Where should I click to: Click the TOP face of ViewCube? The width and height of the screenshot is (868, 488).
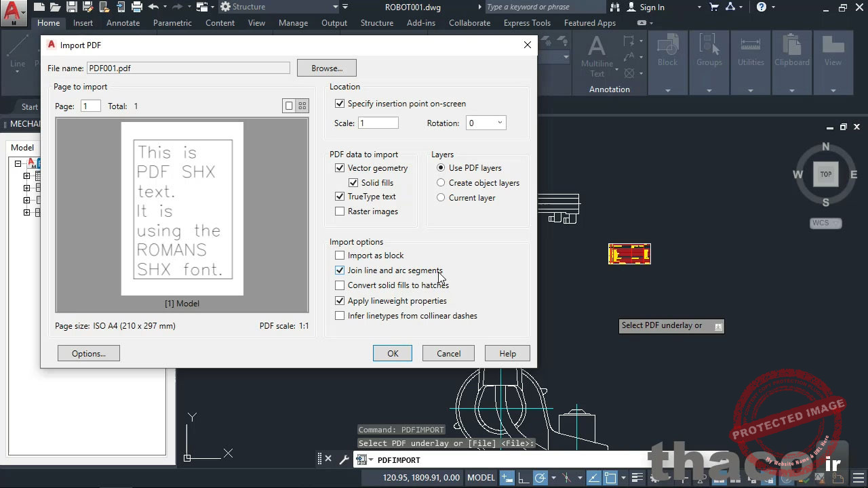click(x=825, y=174)
